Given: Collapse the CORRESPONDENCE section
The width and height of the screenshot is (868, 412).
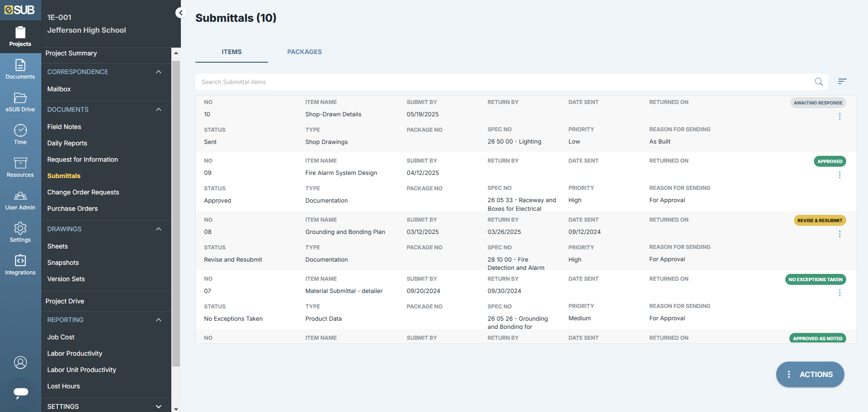Looking at the screenshot, I should click(159, 72).
